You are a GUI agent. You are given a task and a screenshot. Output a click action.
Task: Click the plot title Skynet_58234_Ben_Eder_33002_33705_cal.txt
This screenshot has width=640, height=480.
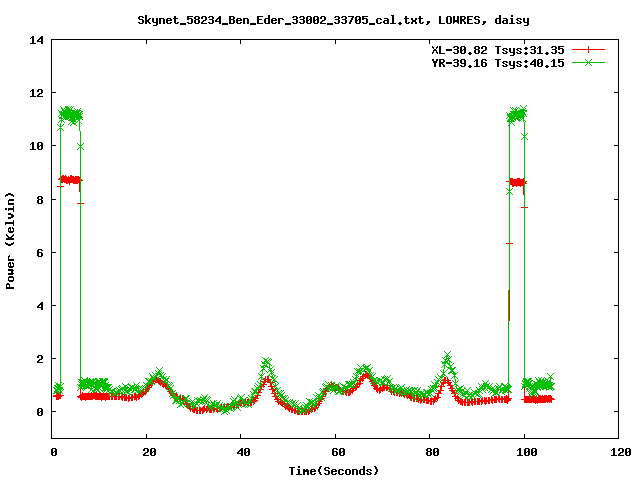point(284,20)
